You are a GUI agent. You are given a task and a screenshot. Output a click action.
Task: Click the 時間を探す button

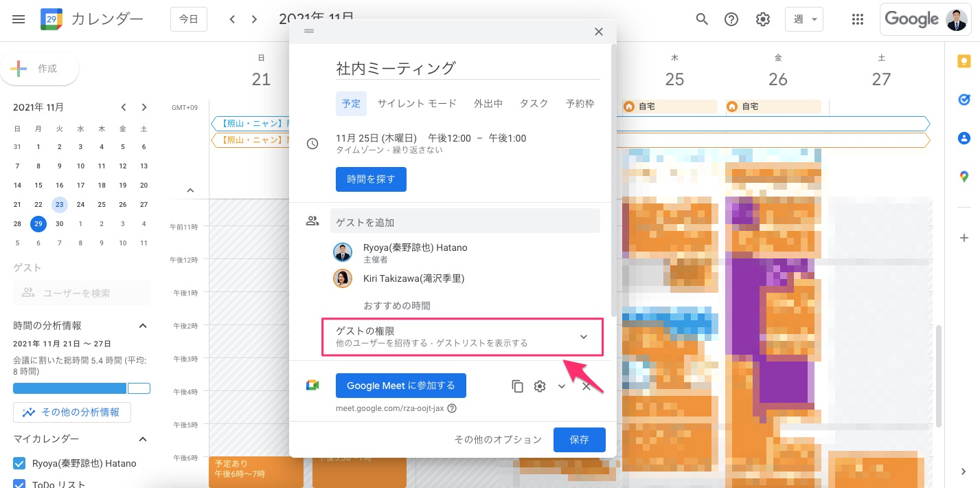371,179
